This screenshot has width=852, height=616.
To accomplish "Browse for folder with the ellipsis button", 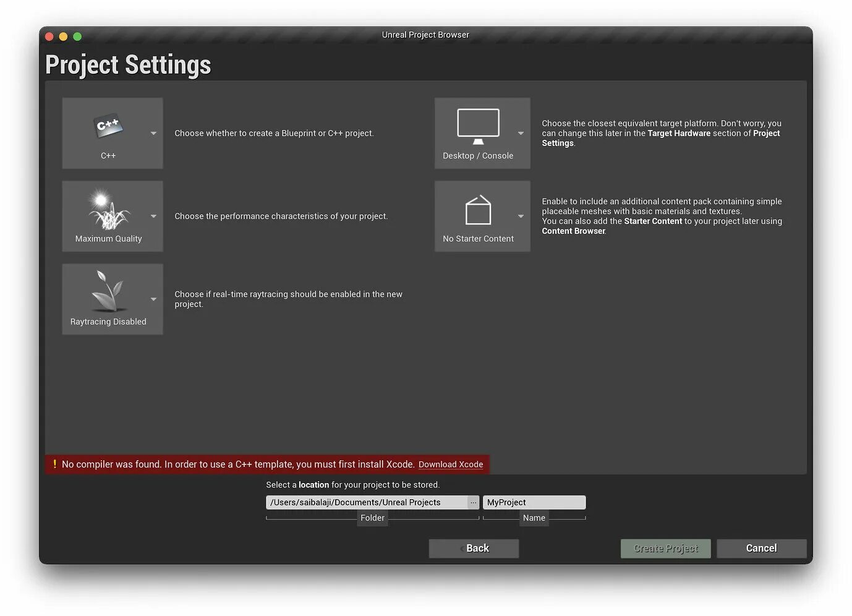I will [474, 503].
